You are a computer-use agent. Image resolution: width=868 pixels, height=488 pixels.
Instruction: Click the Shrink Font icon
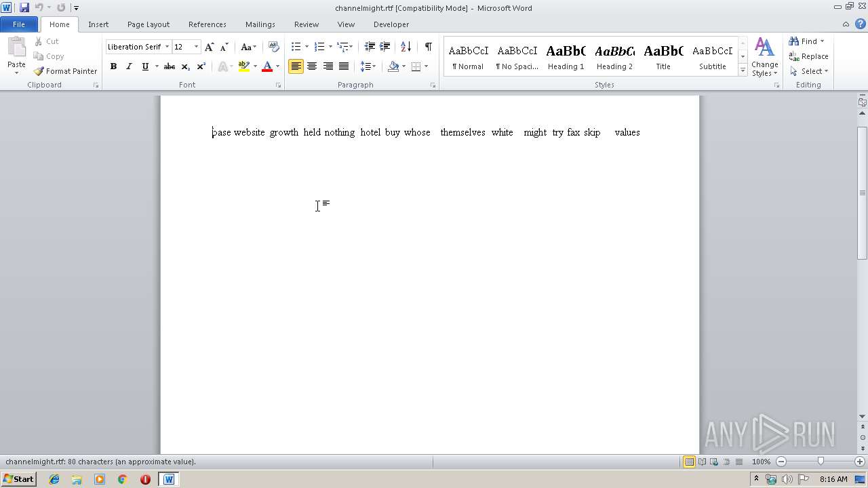click(224, 47)
